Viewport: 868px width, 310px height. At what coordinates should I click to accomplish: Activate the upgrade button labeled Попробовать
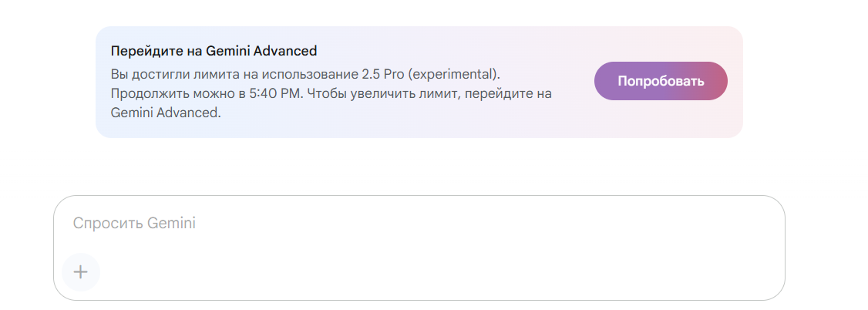point(661,81)
